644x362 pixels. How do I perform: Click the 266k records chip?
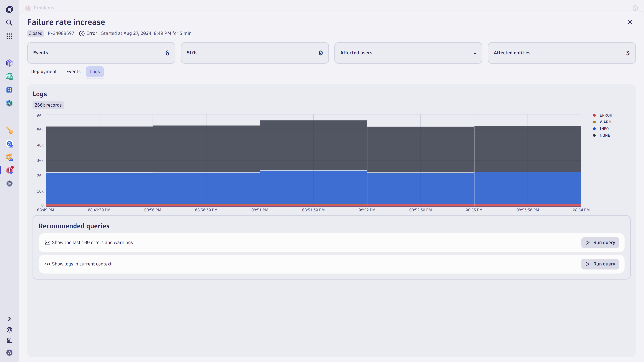(x=48, y=105)
